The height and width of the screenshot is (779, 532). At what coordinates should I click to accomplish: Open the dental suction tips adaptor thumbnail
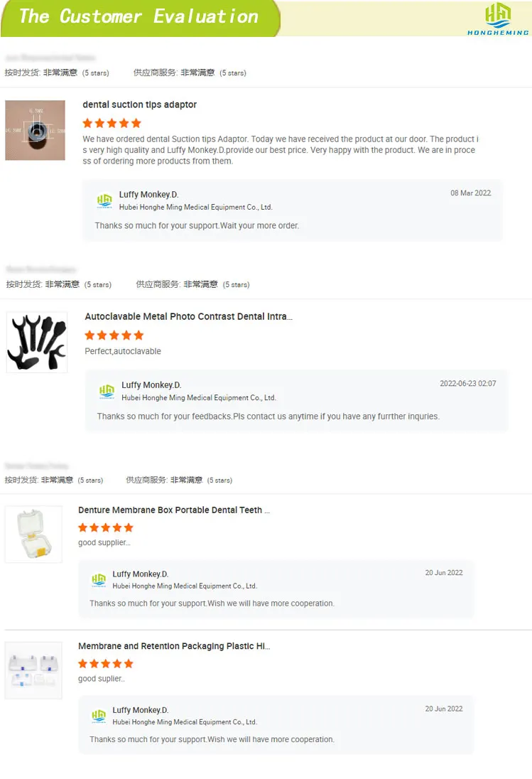(35, 130)
